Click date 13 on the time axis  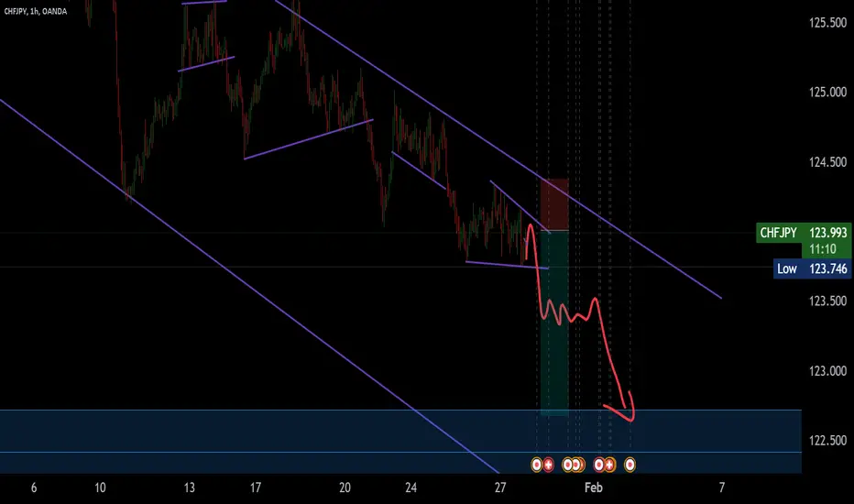point(189,488)
